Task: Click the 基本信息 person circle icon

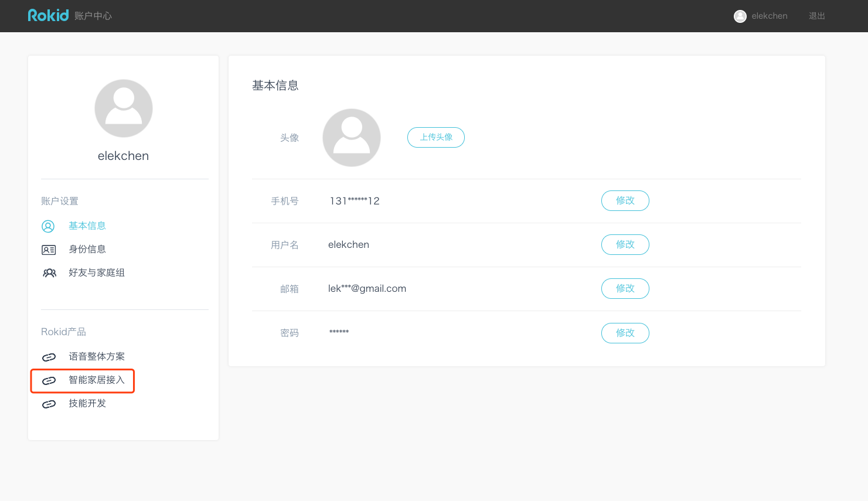Action: [x=48, y=226]
